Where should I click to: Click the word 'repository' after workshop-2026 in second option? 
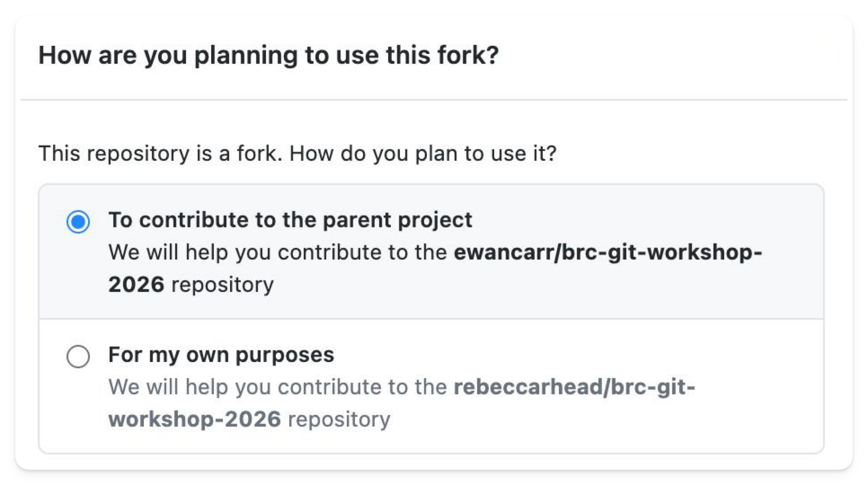[339, 419]
